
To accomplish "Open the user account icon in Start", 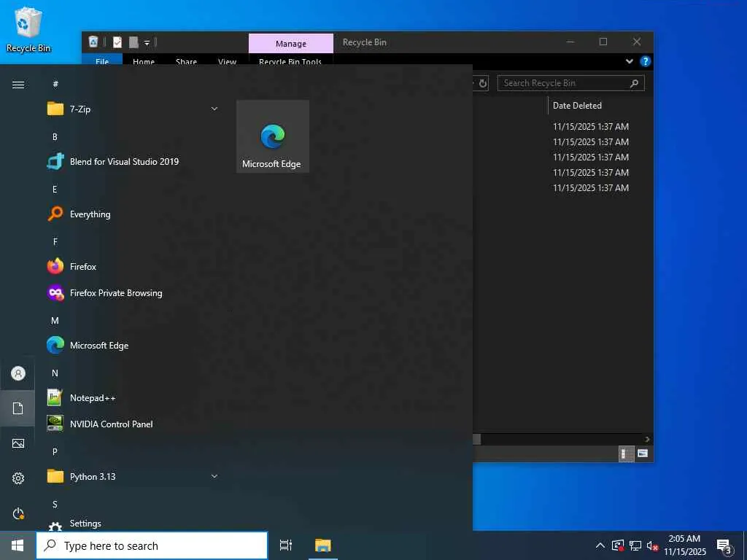I will (x=18, y=373).
